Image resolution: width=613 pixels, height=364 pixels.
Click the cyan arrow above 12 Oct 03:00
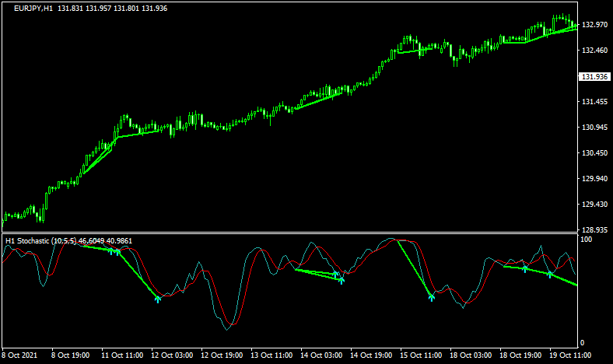158,298
